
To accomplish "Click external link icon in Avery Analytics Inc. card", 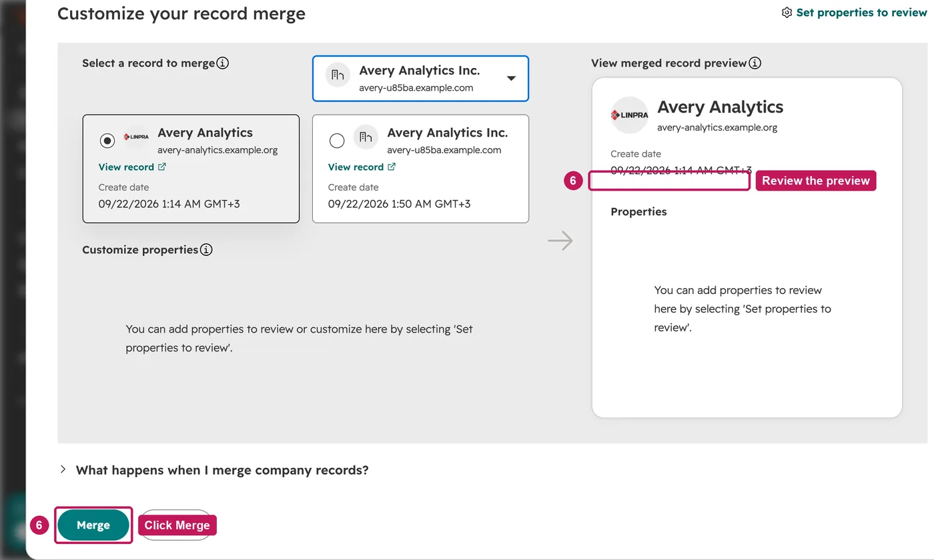I will pos(392,167).
